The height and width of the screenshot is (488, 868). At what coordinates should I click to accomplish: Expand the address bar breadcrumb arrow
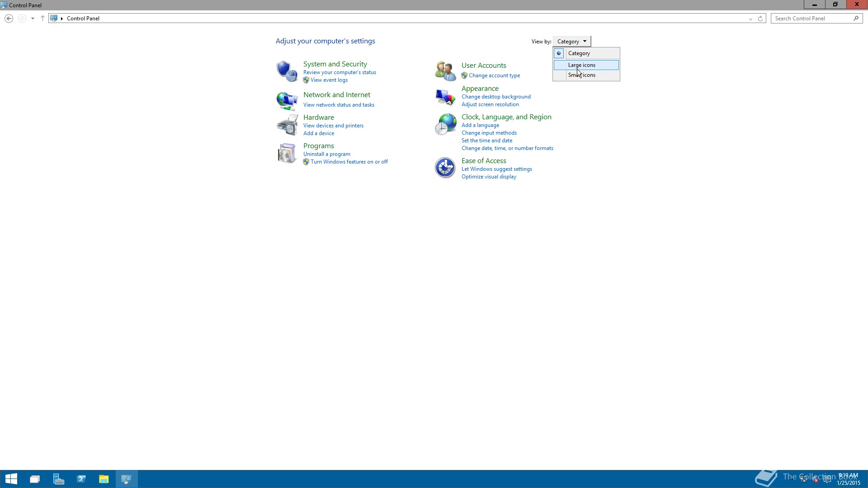tap(62, 19)
